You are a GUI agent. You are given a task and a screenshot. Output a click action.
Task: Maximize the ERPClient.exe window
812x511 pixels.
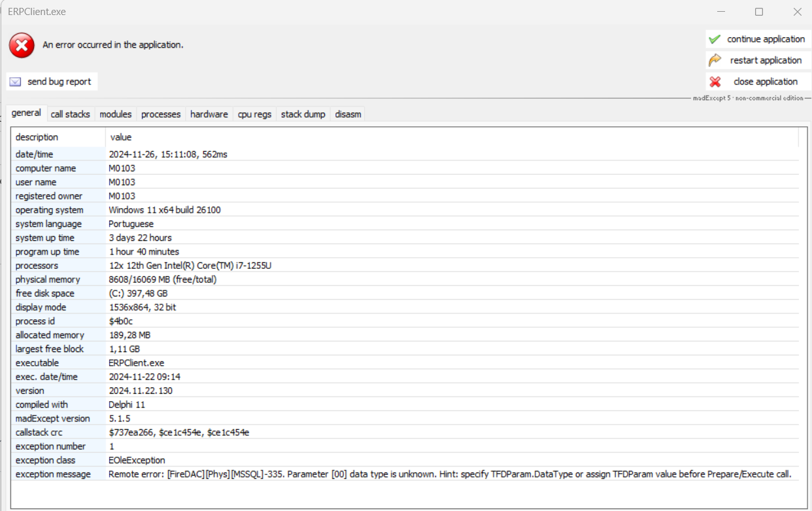[759, 12]
